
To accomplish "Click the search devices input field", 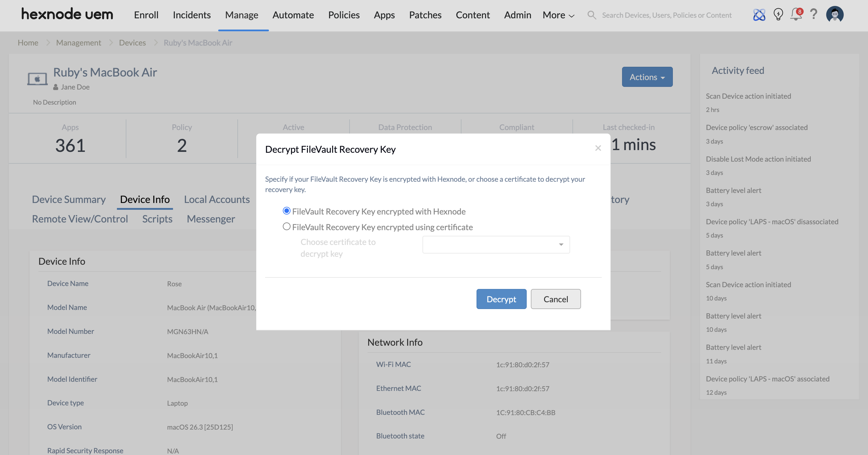I will (x=667, y=15).
